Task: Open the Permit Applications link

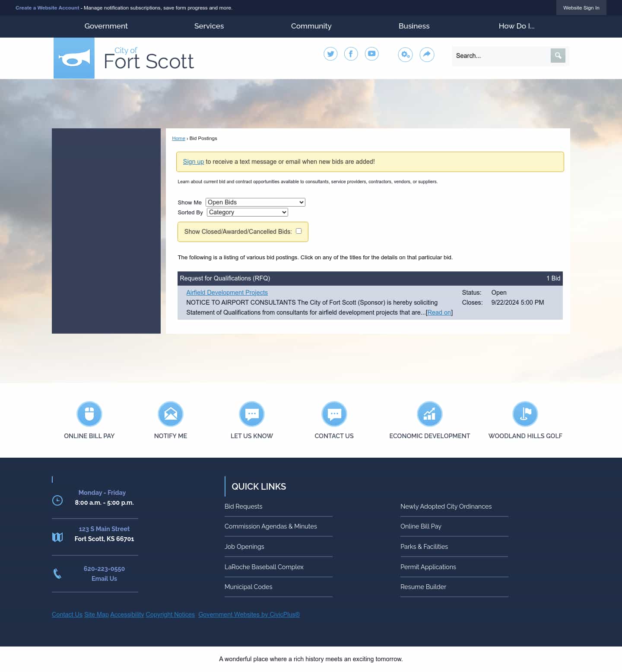Action: (x=428, y=567)
